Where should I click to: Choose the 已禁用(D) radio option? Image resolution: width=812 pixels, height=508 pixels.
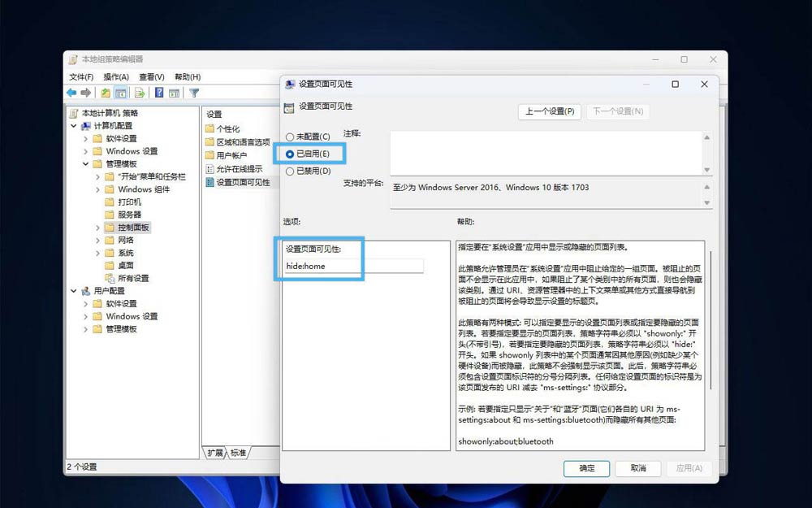(x=290, y=172)
